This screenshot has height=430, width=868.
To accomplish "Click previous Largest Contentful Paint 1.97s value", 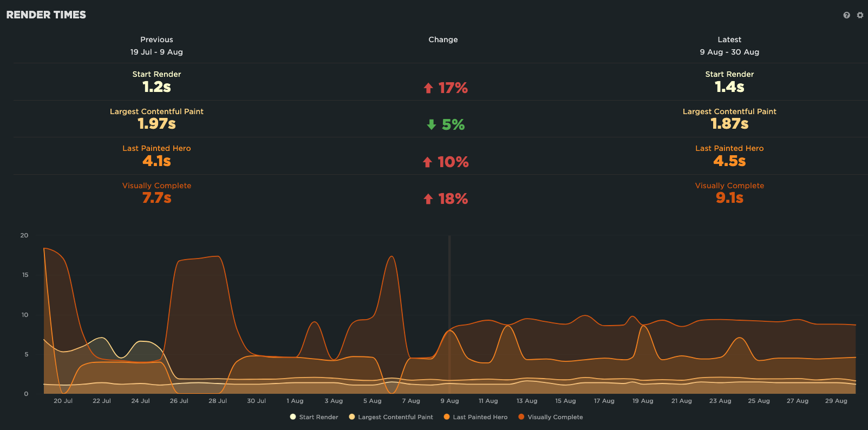I will (156, 124).
